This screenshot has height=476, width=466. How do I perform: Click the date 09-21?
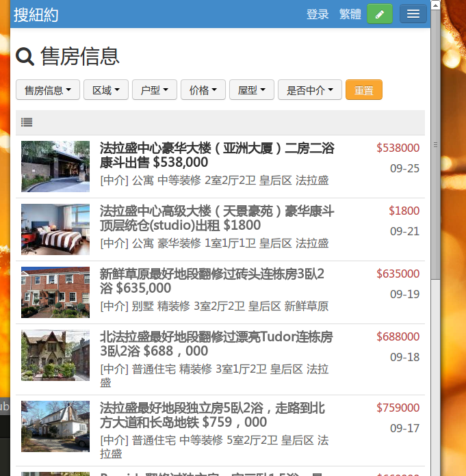click(x=404, y=231)
